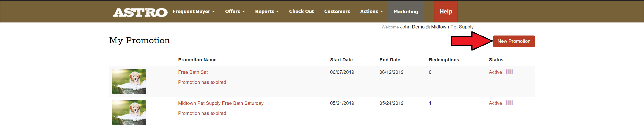Image resolution: width=644 pixels, height=126 pixels.
Task: Open the Free Bath Sat promotion link
Action: click(193, 72)
